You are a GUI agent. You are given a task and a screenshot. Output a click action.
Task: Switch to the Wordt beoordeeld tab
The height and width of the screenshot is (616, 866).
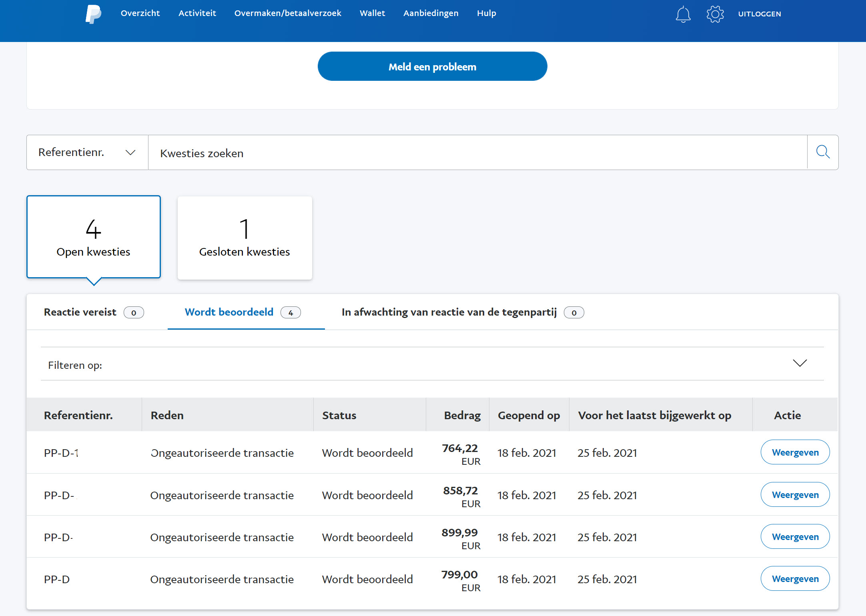coord(243,312)
